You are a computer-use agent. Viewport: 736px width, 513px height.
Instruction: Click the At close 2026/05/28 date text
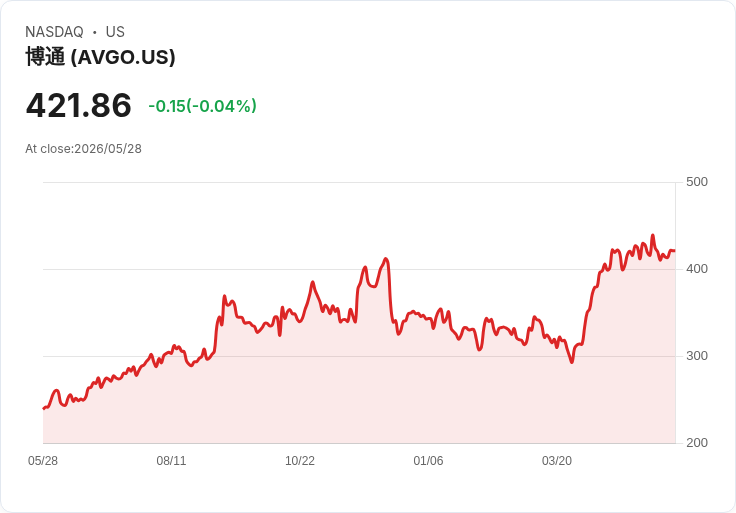pos(84,149)
